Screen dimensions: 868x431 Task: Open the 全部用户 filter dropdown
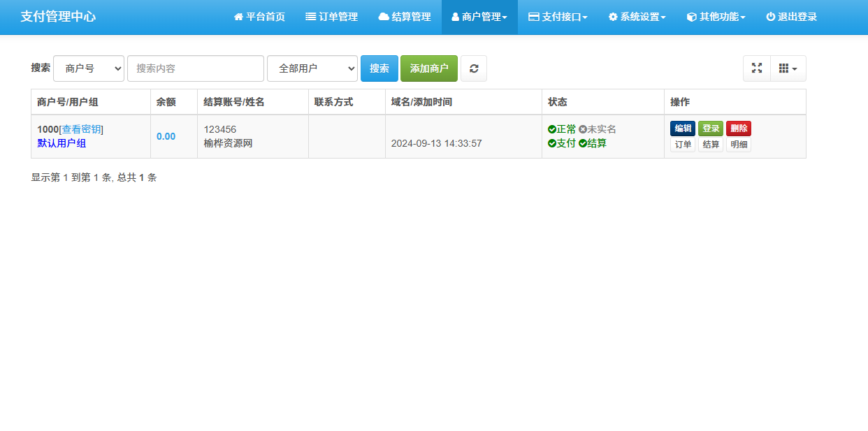pyautogui.click(x=312, y=68)
